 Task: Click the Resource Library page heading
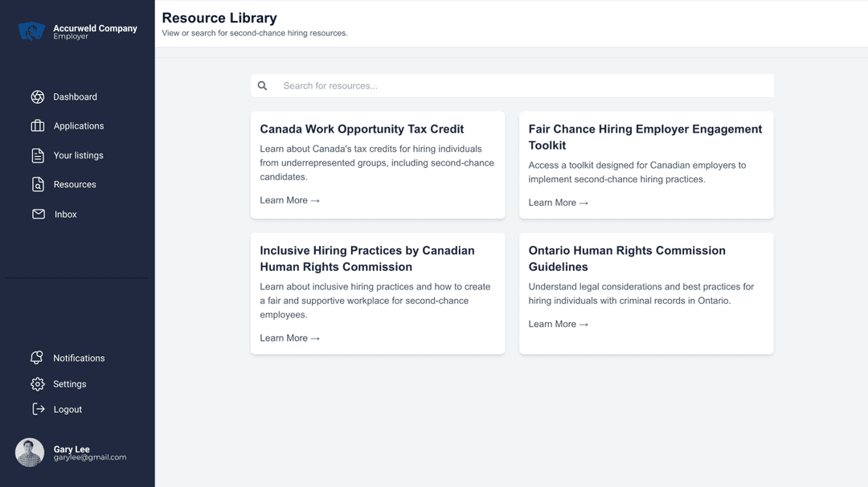[x=219, y=18]
